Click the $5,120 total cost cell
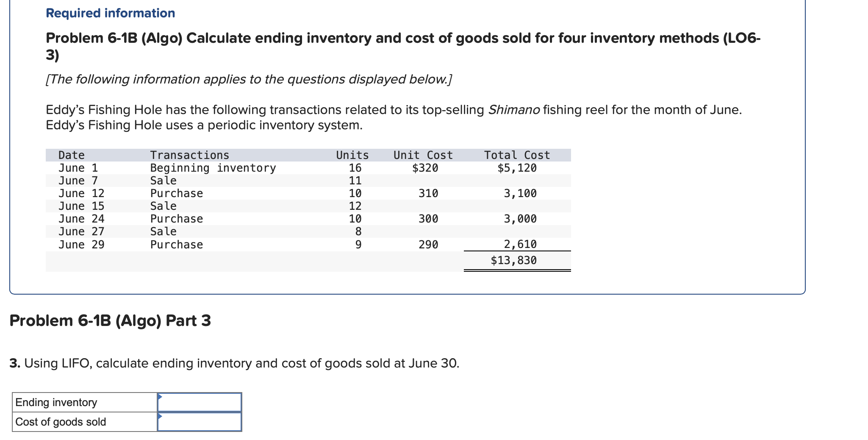 tap(517, 168)
